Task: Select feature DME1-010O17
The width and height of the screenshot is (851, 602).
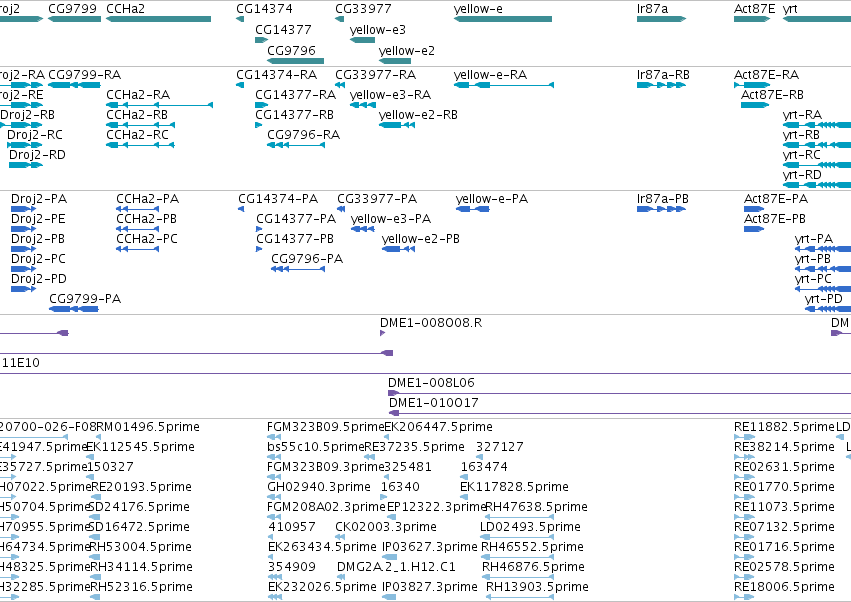Action: point(434,403)
